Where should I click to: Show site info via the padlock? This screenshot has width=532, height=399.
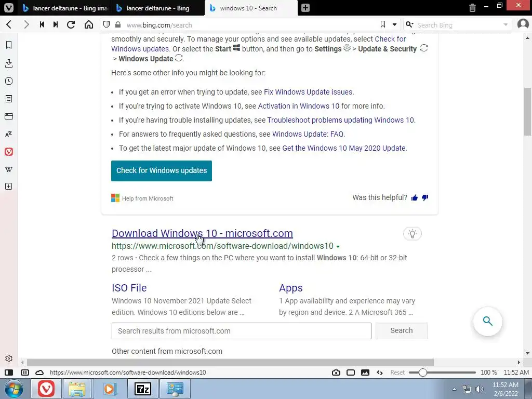tap(118, 24)
